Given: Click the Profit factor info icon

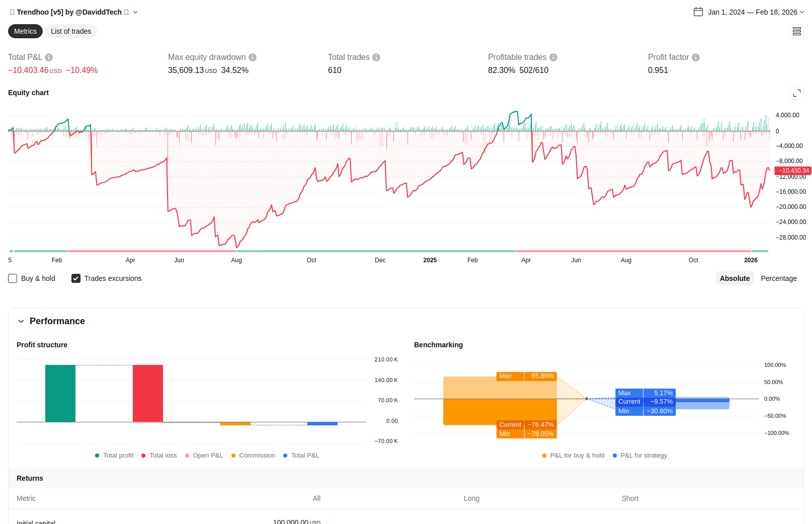Looking at the screenshot, I should (x=696, y=57).
